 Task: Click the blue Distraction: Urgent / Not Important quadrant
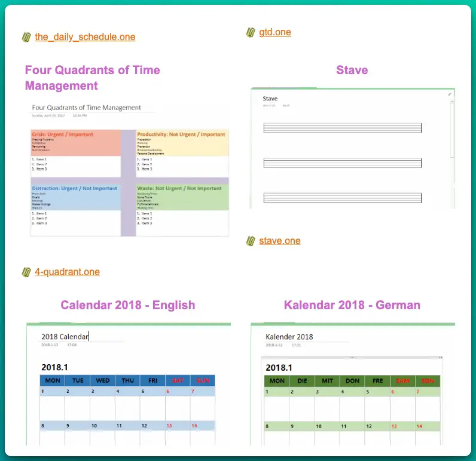[x=75, y=197]
